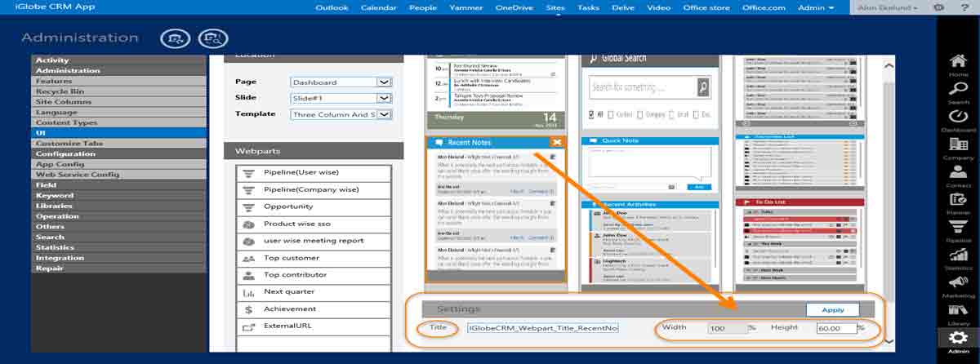Open Yammer in top navigation

[465, 7]
